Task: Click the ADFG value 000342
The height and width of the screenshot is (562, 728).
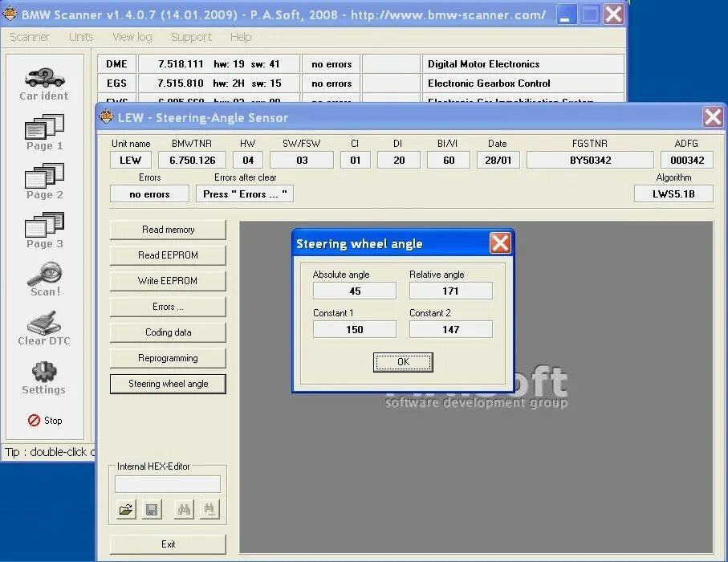Action: (x=687, y=161)
